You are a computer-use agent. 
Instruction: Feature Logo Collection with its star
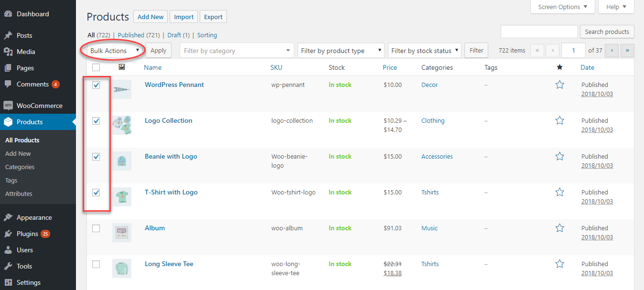tap(560, 120)
